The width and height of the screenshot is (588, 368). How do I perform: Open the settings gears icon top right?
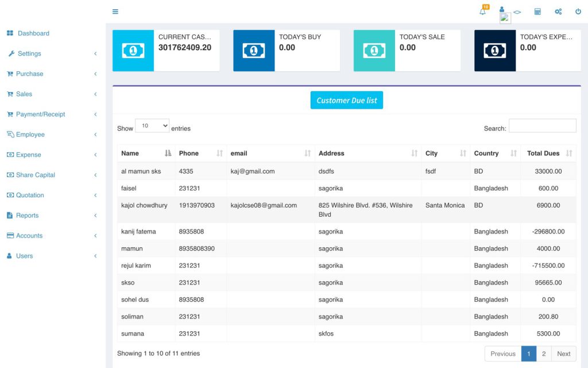(x=558, y=11)
